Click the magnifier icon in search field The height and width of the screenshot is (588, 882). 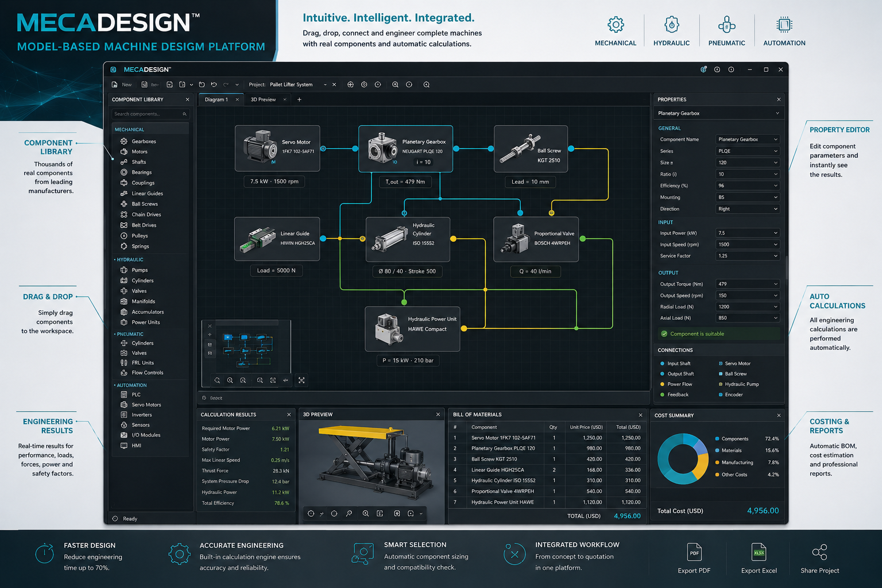point(184,114)
